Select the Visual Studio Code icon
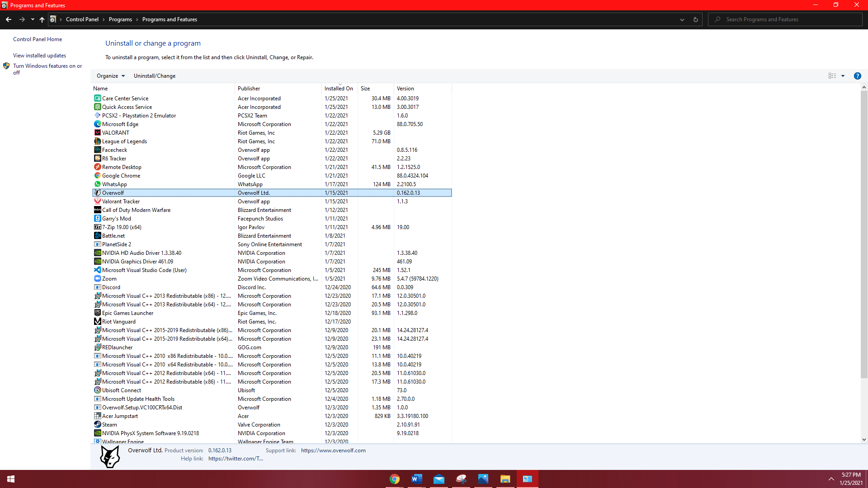 point(97,270)
